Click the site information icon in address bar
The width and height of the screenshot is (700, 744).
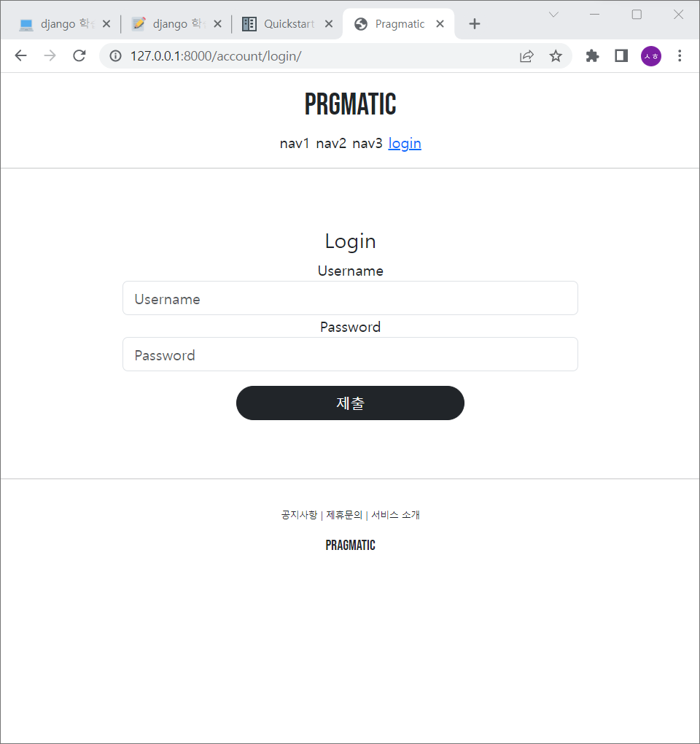(x=115, y=55)
